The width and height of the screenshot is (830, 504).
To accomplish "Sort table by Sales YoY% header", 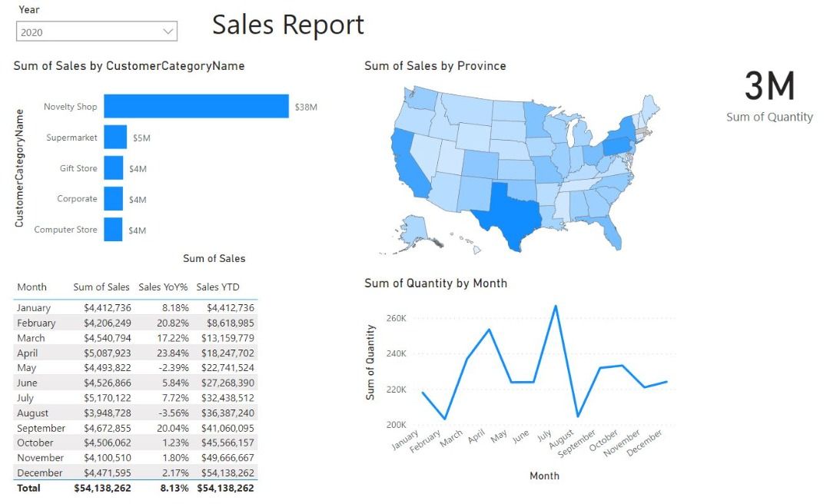I will tap(163, 287).
